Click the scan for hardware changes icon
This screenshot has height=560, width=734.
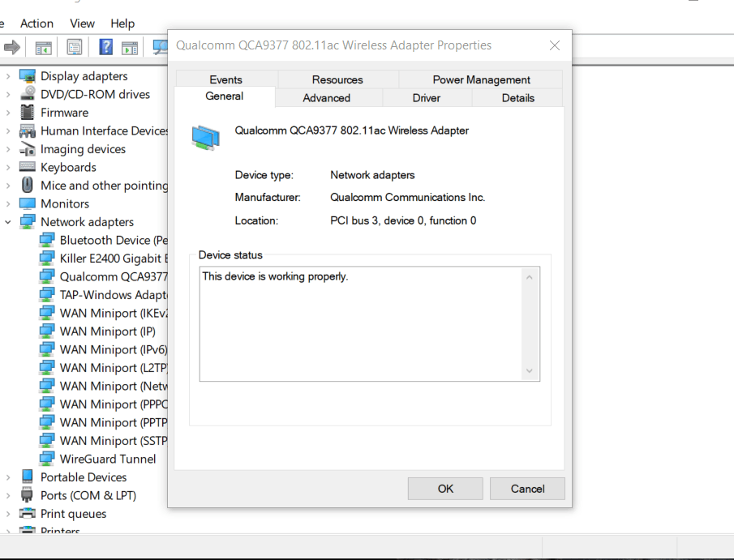point(161,47)
